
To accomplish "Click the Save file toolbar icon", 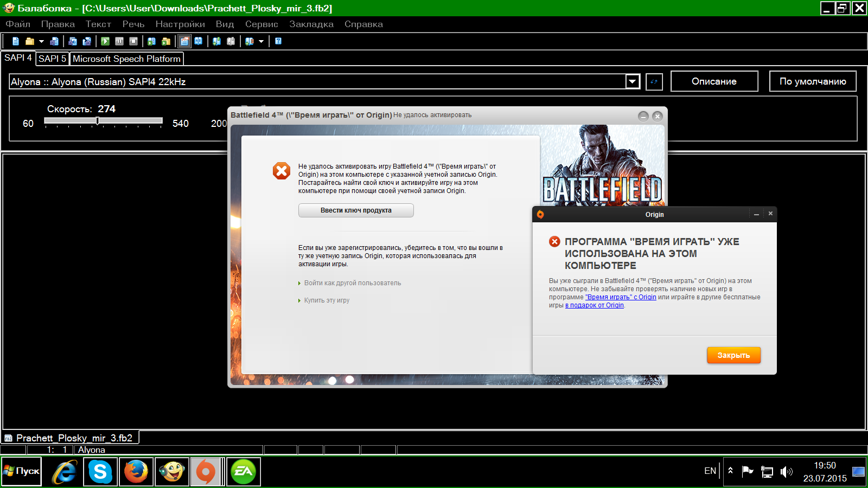I will 54,41.
